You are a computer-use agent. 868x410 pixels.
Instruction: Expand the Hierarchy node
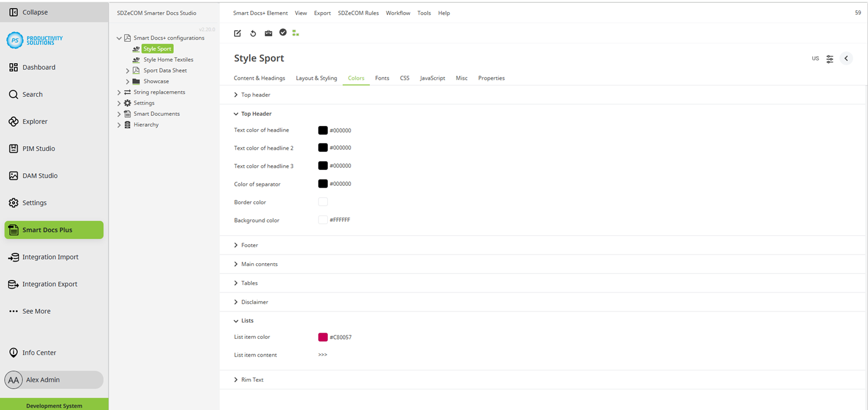[119, 125]
